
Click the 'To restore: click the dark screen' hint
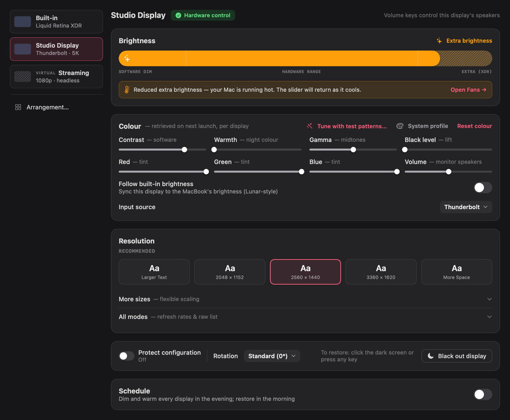[x=368, y=356]
